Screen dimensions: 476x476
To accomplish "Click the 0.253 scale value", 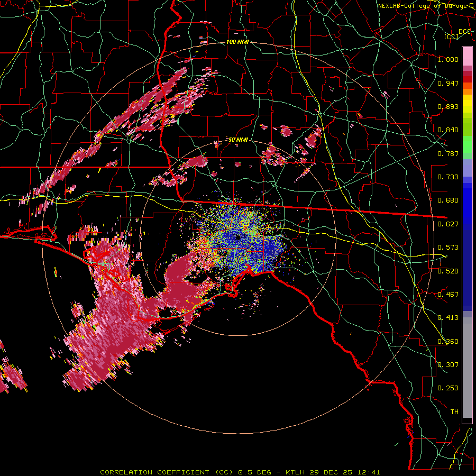I will coord(448,388).
